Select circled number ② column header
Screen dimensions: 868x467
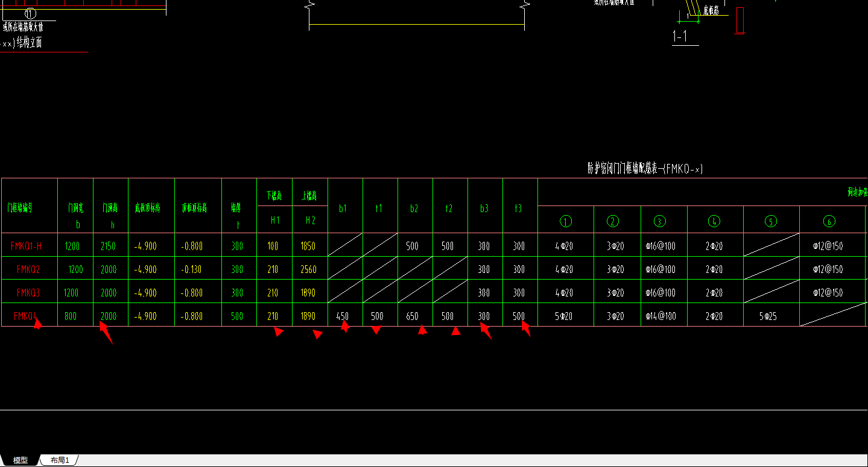(613, 221)
